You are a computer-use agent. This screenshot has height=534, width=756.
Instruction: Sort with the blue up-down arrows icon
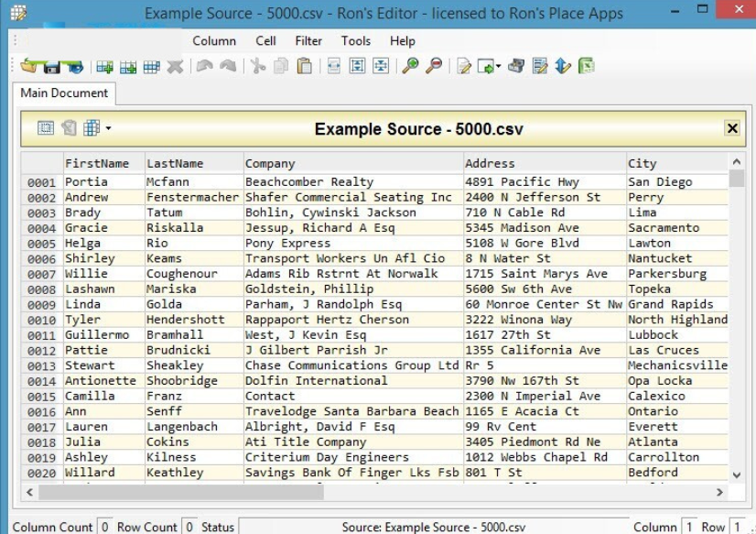coord(563,66)
